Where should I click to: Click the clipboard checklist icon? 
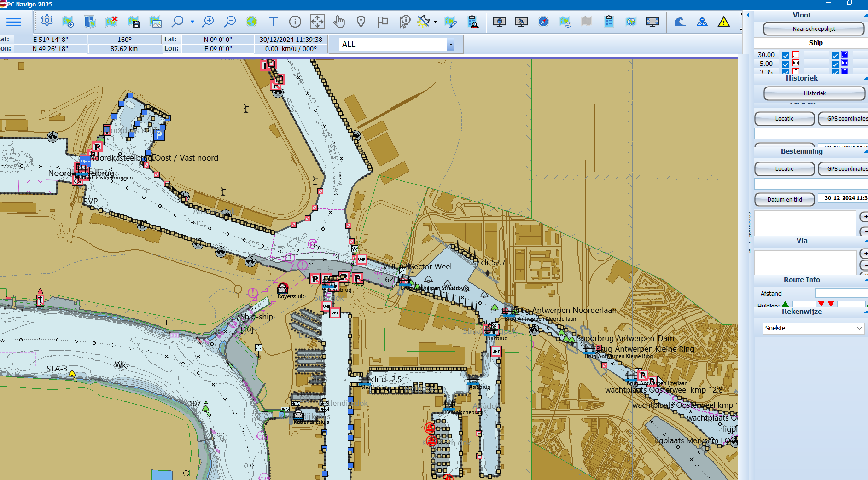tap(609, 22)
